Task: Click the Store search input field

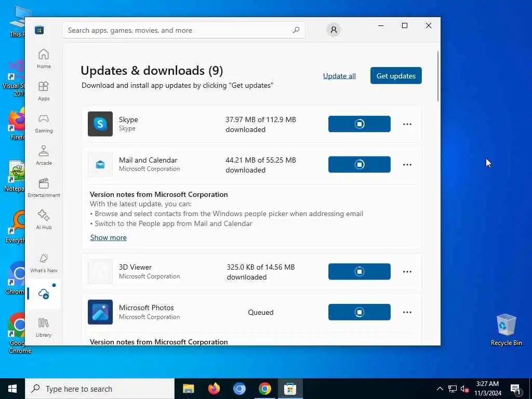Action: coord(184,30)
